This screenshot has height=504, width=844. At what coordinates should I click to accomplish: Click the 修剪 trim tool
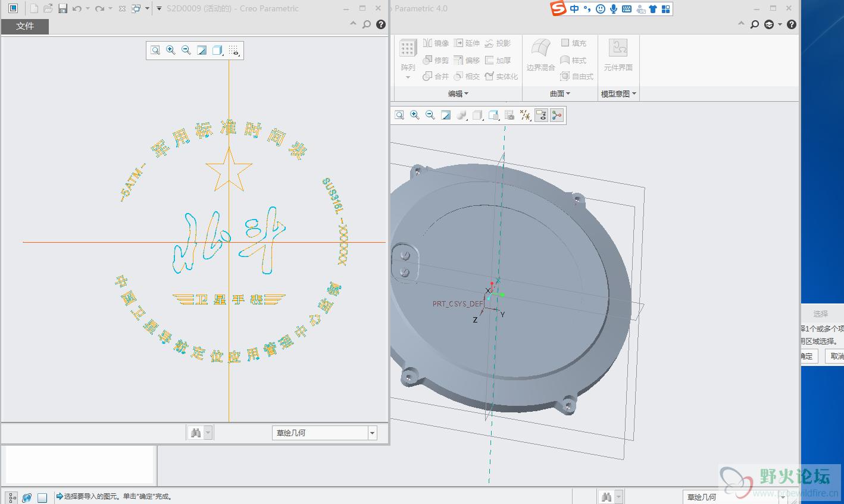[x=436, y=60]
